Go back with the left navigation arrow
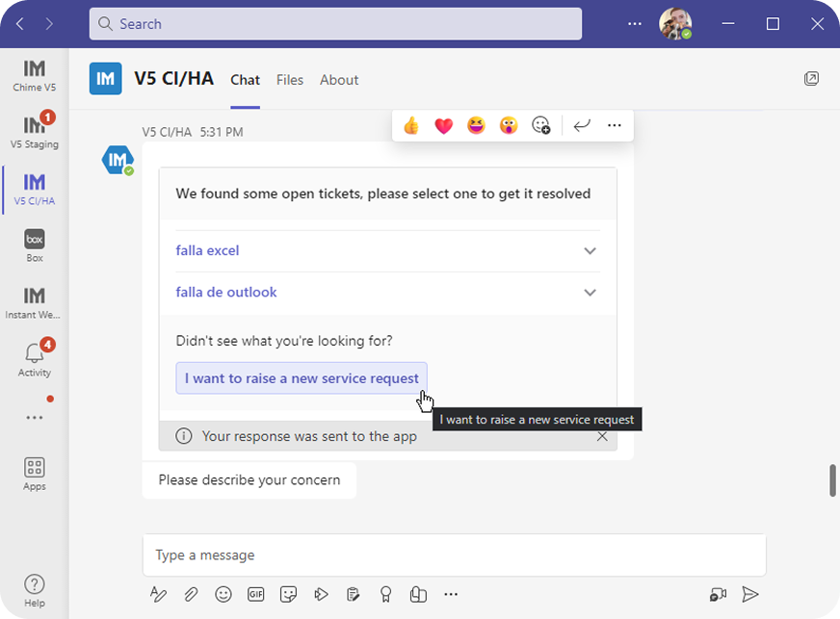Screen dimensions: 840x619 coord(20,23)
